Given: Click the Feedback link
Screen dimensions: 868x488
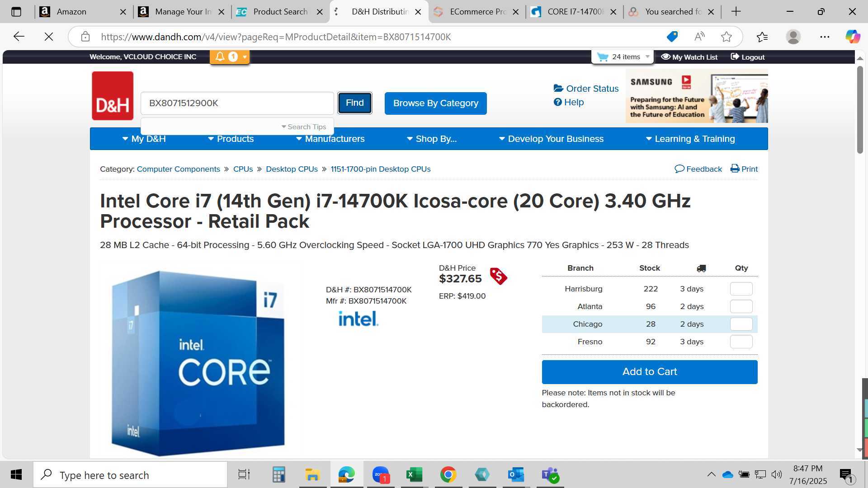Looking at the screenshot, I should 698,169.
